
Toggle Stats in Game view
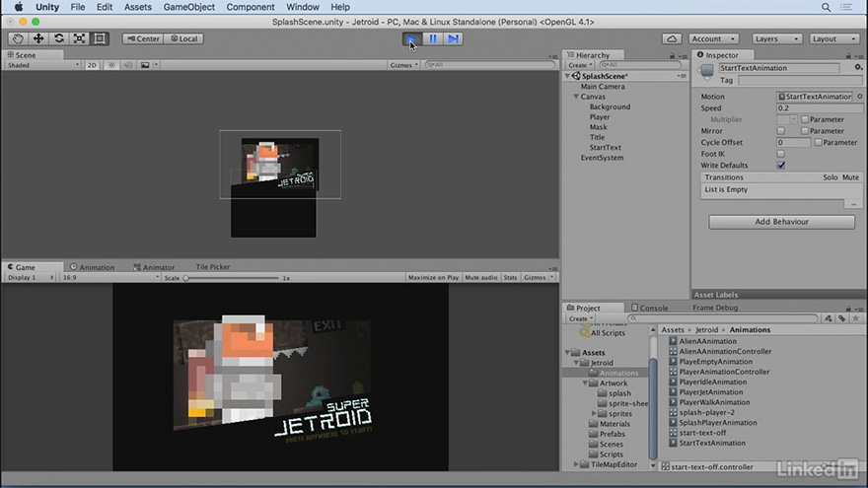pyautogui.click(x=510, y=278)
